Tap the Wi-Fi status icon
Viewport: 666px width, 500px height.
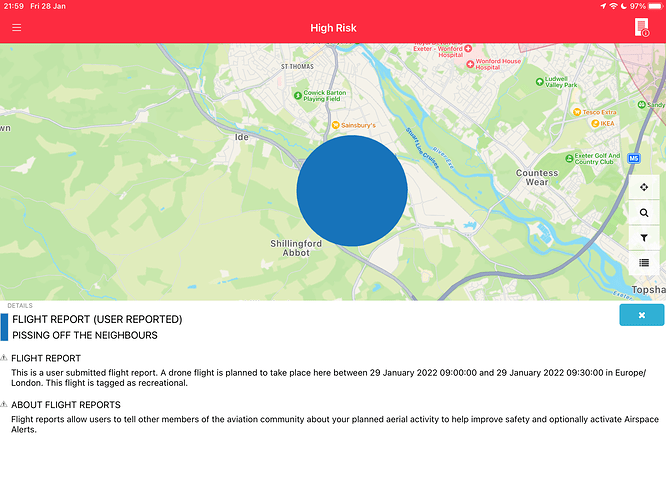[613, 6]
